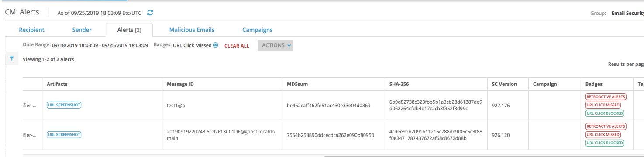Click RETROACTIVE ALERTS badge in test1@a row
This screenshot has height=157, width=644.
[x=606, y=97]
